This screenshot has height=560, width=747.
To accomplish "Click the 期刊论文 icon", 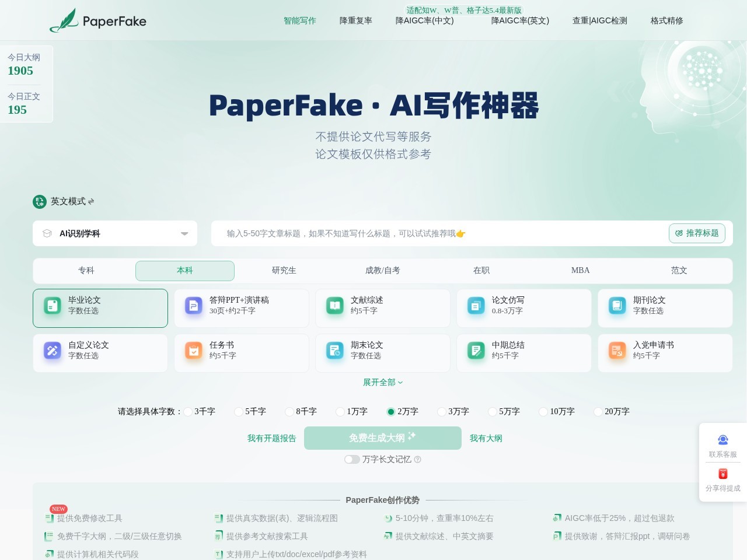I will (617, 305).
